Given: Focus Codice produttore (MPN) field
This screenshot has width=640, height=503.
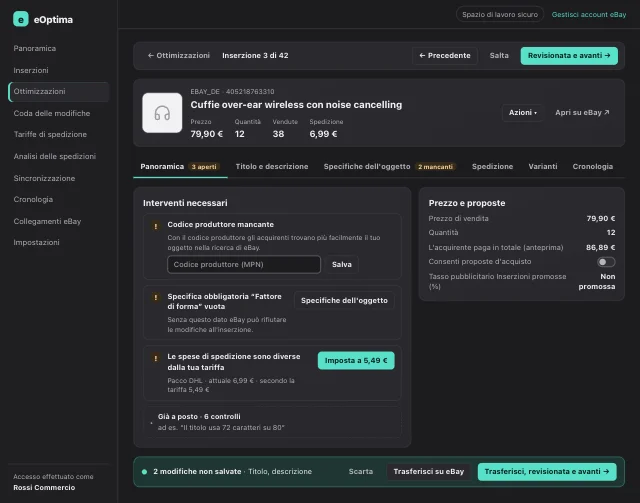Looking at the screenshot, I should click(244, 265).
